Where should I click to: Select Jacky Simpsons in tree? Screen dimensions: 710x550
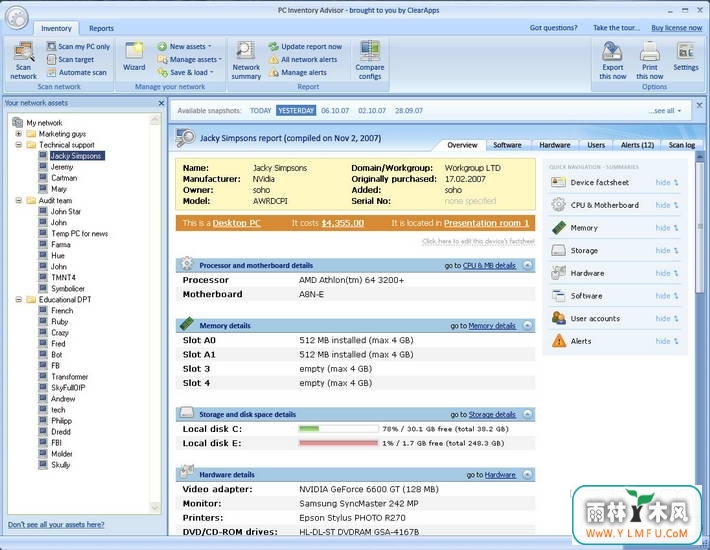[x=76, y=156]
